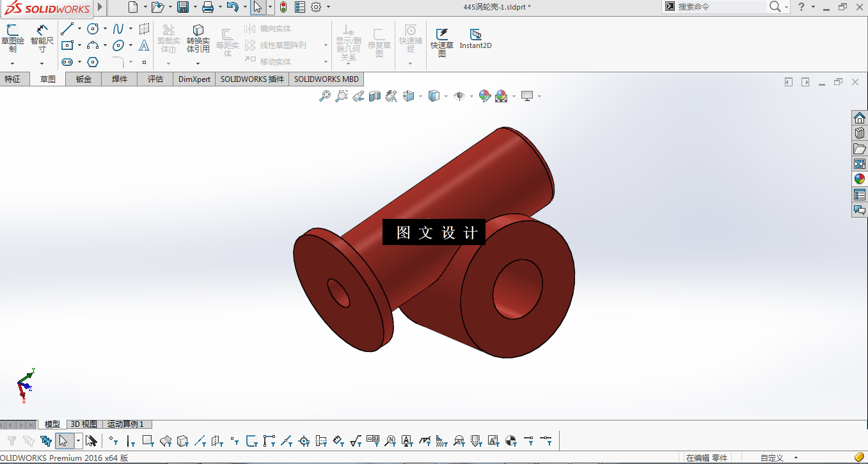868x464 pixels.
Task: Choose the Ellipse sketch tool
Action: (x=118, y=45)
